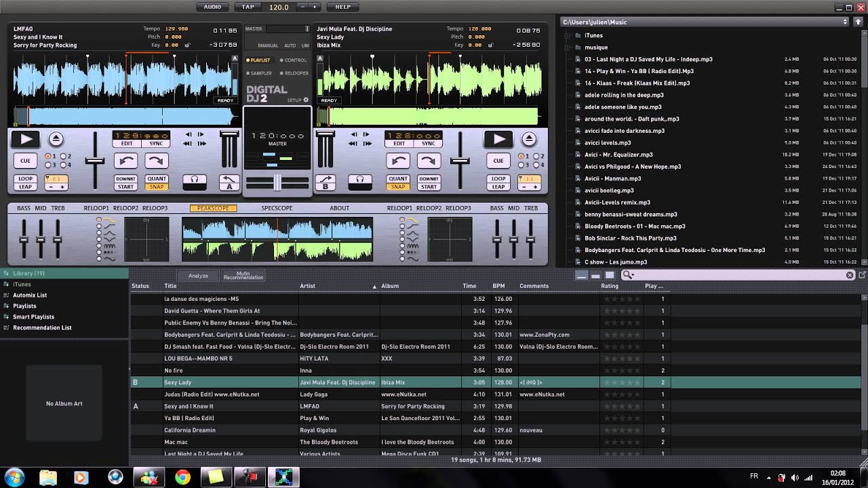The height and width of the screenshot is (488, 868).
Task: Open the ABOUT tab
Action: (x=339, y=208)
